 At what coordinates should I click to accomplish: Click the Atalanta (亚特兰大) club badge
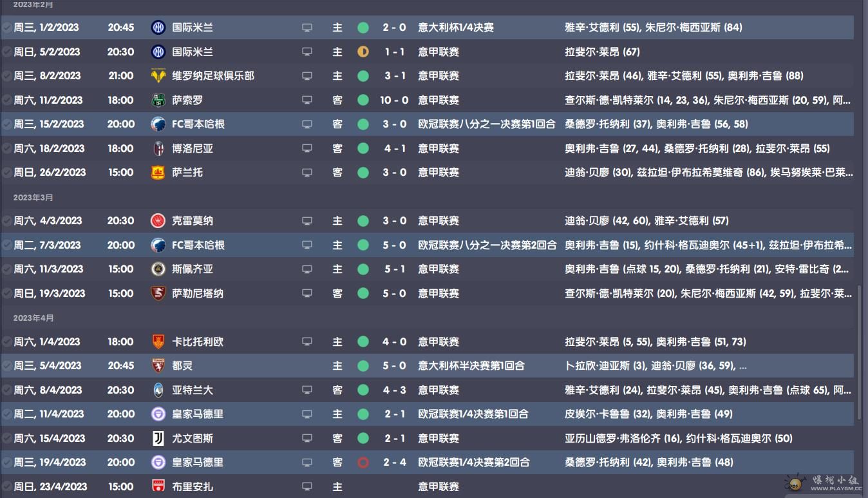158,390
